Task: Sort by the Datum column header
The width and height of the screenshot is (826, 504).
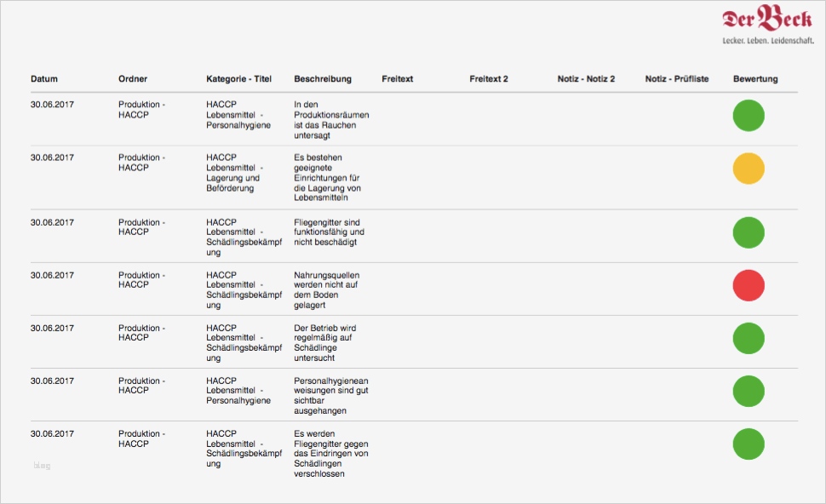Action: (x=44, y=79)
